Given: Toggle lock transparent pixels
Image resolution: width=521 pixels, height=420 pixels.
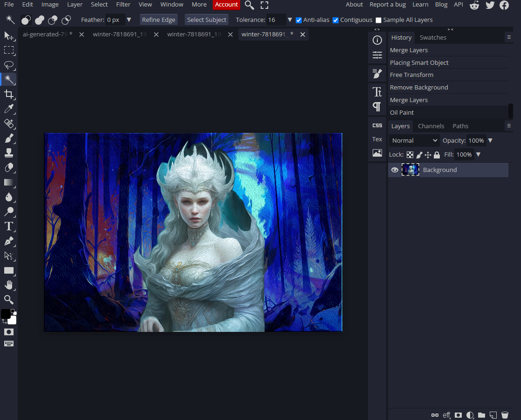Looking at the screenshot, I should 410,155.
